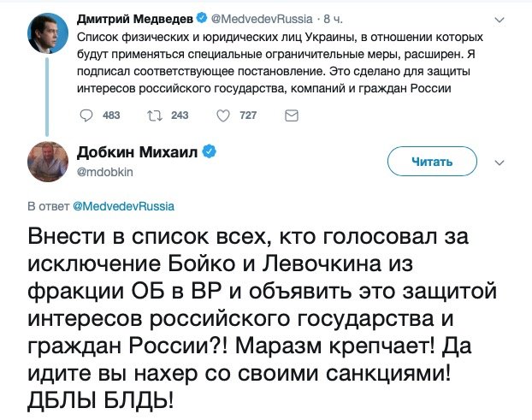Expand the chevron menu beside Читать
The height and width of the screenshot is (420, 532).
click(500, 160)
